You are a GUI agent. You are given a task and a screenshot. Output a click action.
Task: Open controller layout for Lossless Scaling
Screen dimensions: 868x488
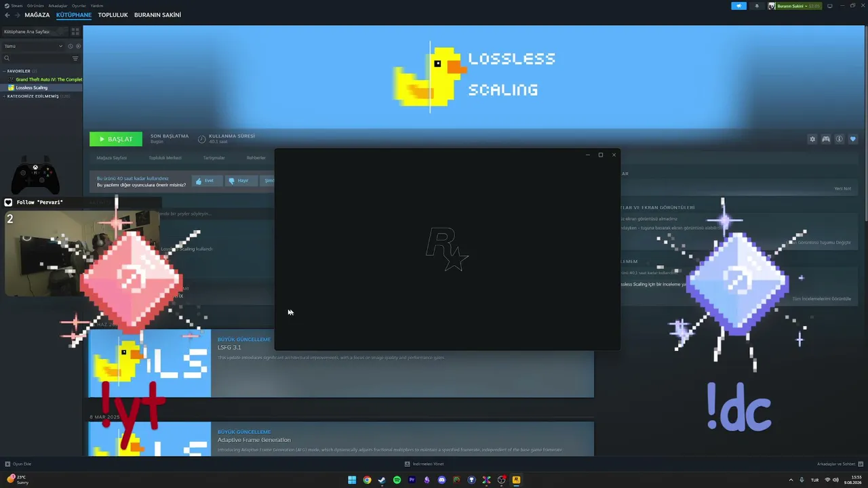coord(826,139)
